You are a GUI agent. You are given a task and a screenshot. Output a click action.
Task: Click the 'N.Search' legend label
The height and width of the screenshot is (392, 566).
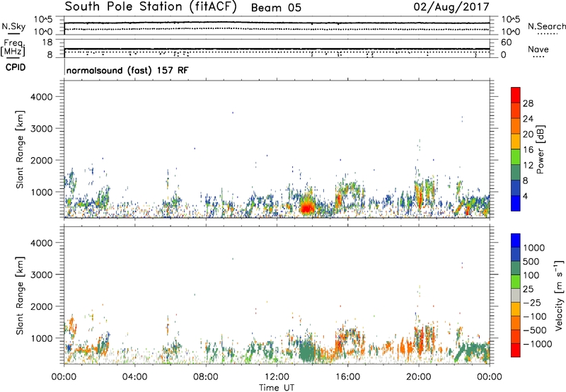pos(546,26)
